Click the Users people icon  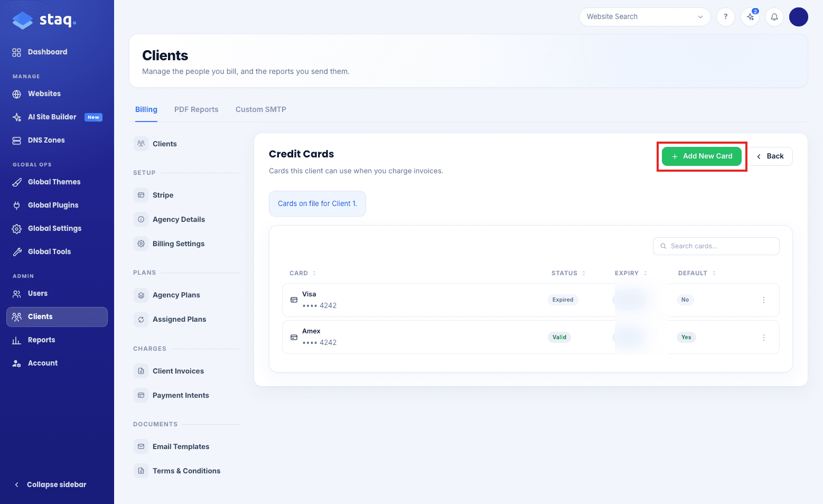point(17,294)
